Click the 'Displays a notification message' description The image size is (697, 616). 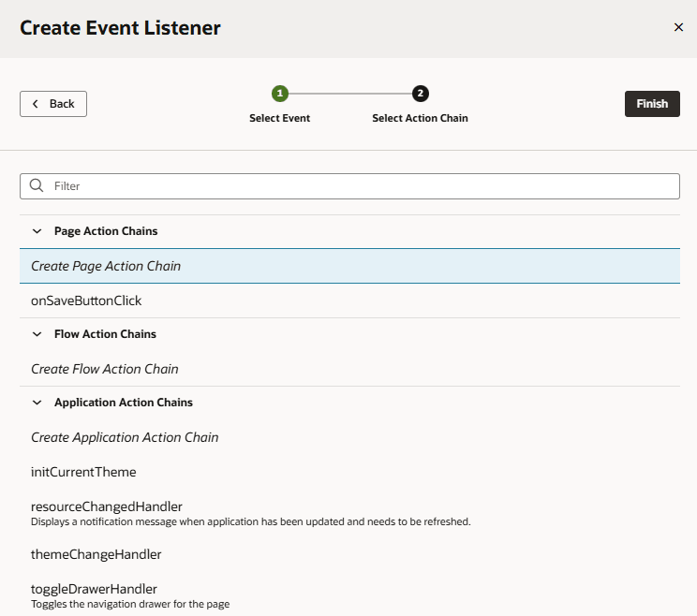251,521
